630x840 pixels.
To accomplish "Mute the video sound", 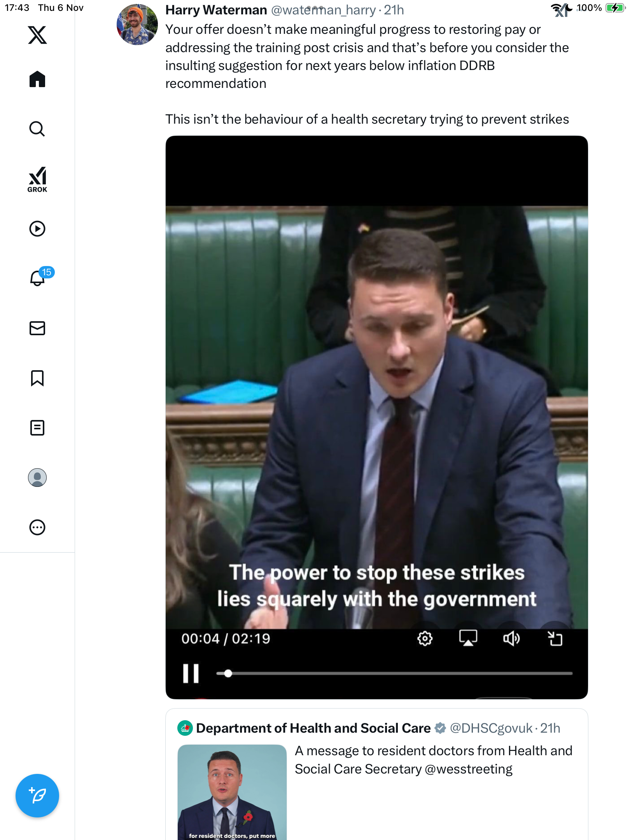I will coord(511,639).
